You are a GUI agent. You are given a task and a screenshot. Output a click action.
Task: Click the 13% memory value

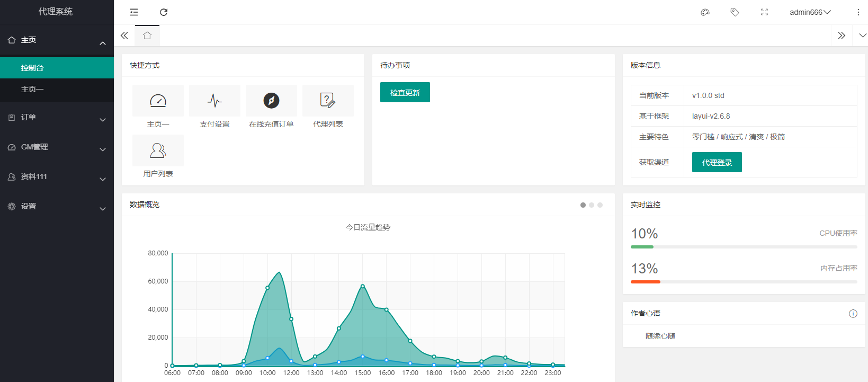[x=645, y=269]
